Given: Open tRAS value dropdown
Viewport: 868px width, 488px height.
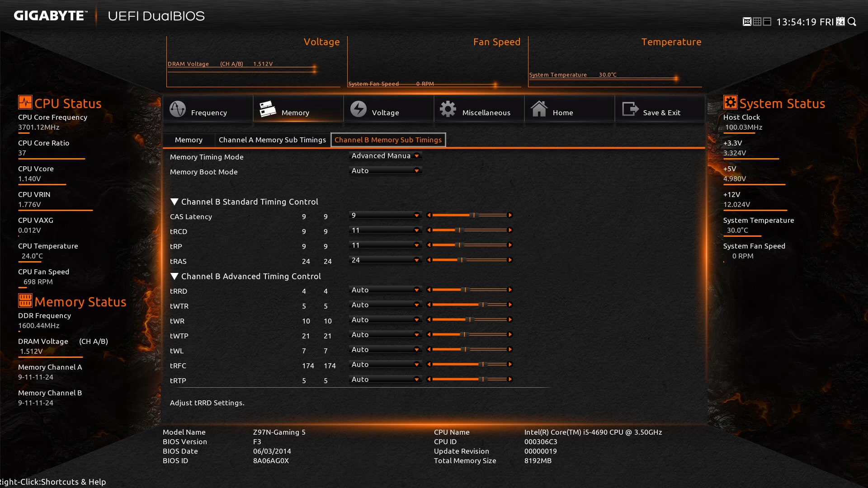Looking at the screenshot, I should 385,260.
